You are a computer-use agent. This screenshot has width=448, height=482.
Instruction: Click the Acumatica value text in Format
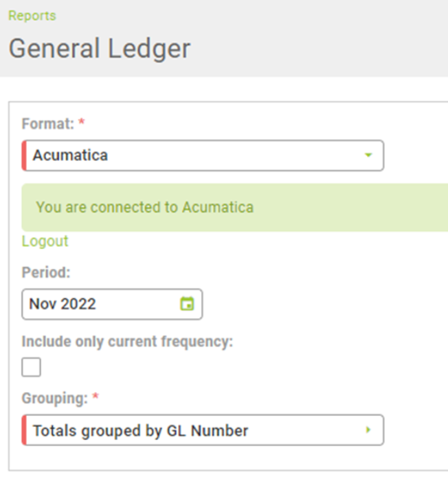click(70, 155)
